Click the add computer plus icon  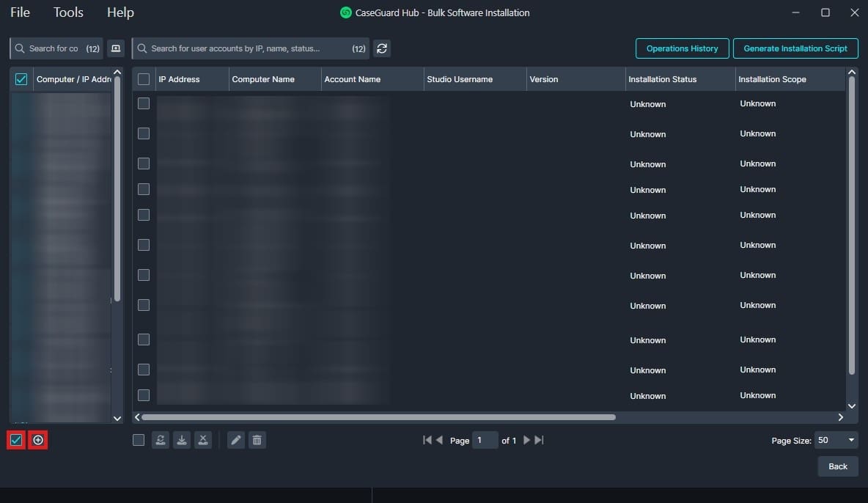pos(38,440)
